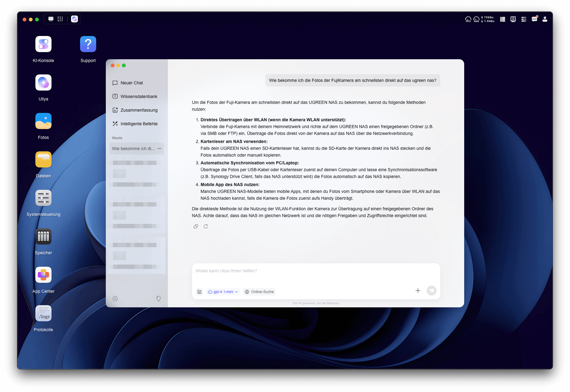570x392 pixels.
Task: Open the user account menu
Action: (545, 19)
